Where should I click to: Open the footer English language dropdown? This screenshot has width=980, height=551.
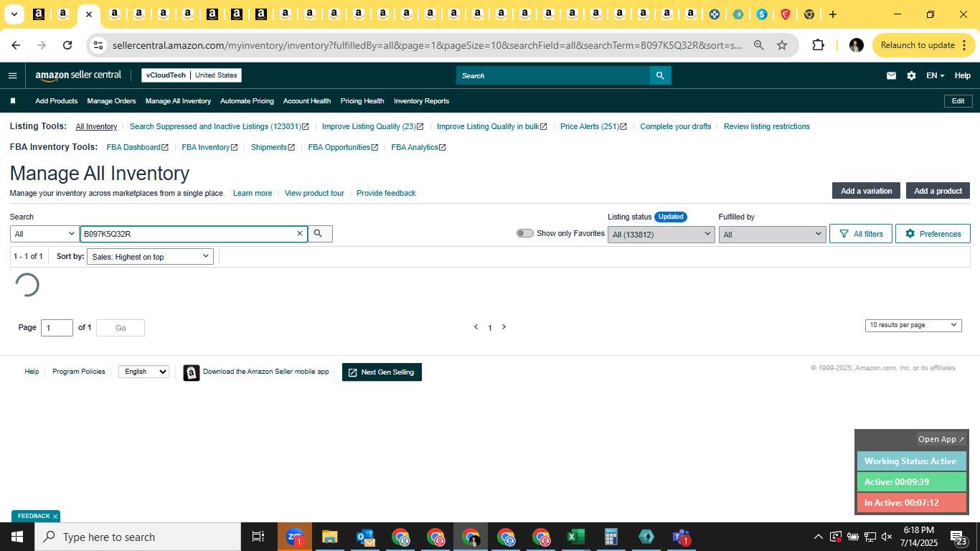click(143, 372)
